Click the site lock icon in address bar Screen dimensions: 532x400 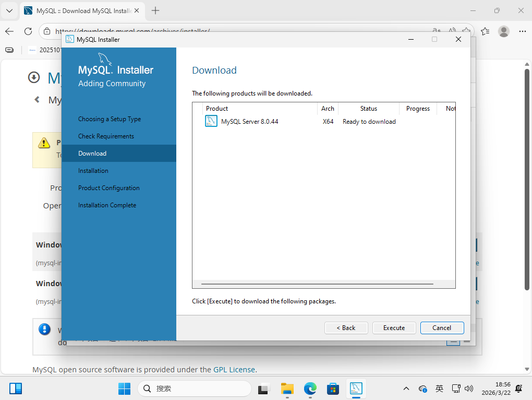47,31
